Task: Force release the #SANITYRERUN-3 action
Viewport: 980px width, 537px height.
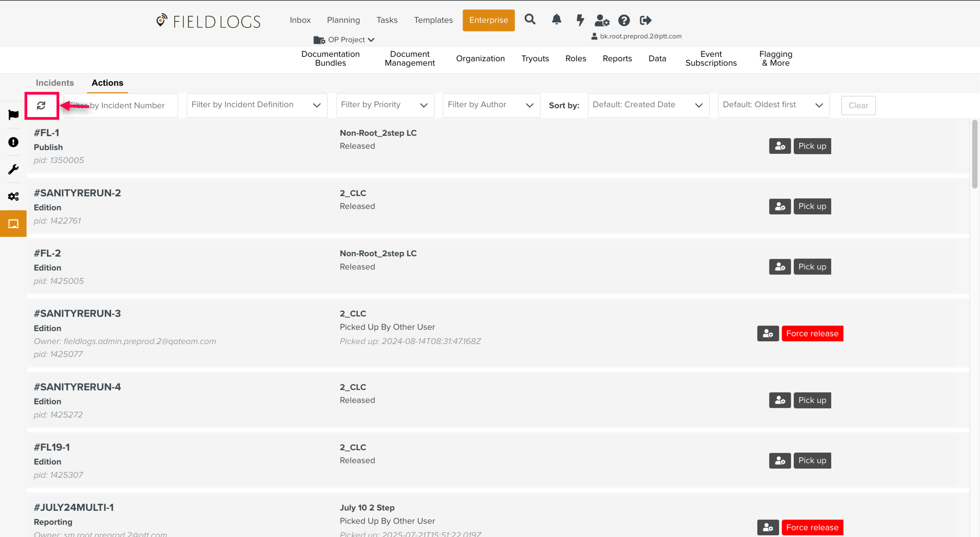Action: (x=812, y=333)
